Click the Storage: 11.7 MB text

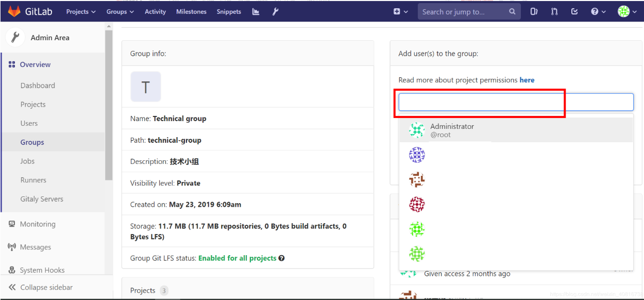pos(239,231)
